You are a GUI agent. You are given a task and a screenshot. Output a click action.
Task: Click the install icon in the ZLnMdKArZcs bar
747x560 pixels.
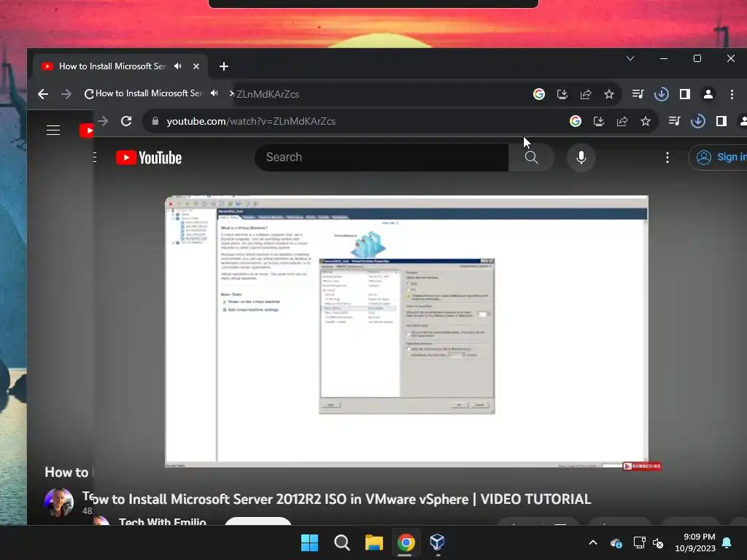[x=562, y=94]
